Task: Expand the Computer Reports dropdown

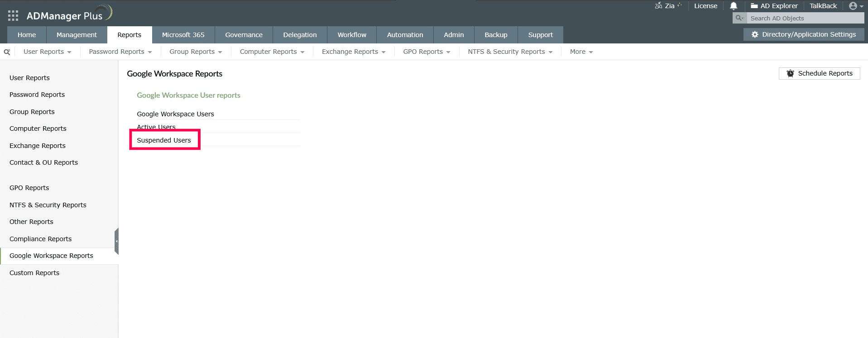Action: (x=272, y=52)
